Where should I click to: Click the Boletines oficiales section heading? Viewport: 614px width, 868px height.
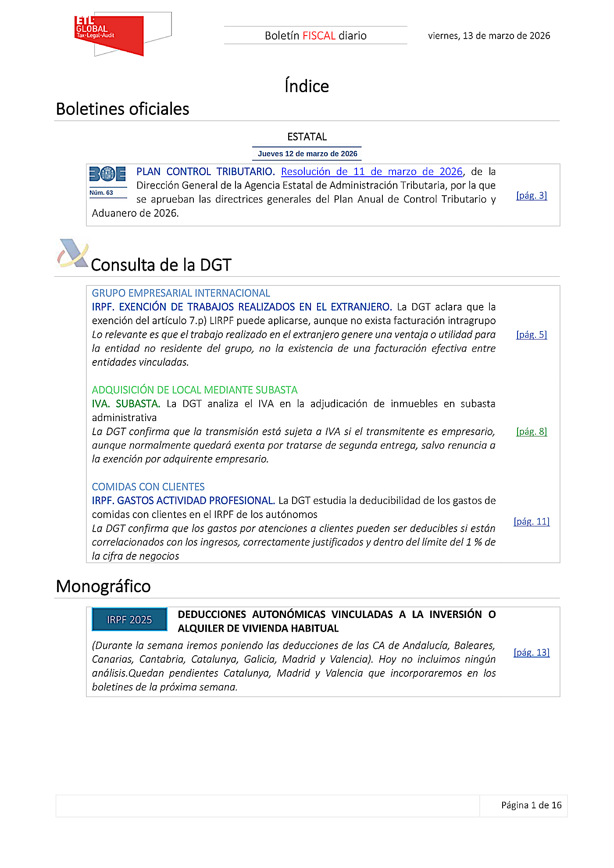[122, 109]
